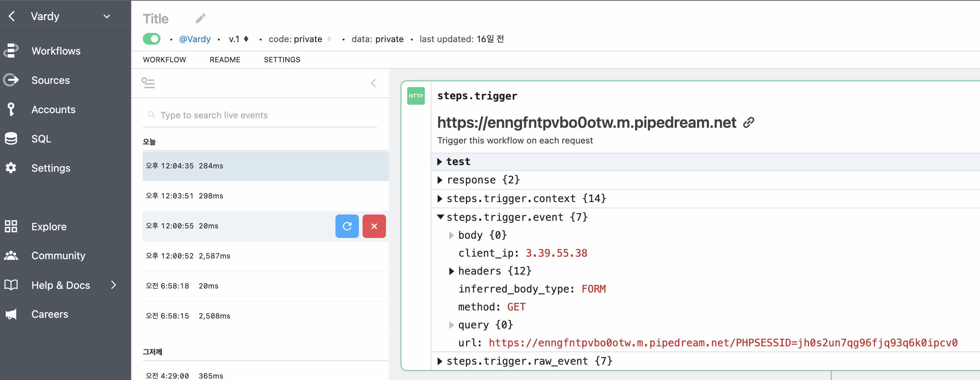Click the event list filter icon
The image size is (980, 380).
pos(148,82)
